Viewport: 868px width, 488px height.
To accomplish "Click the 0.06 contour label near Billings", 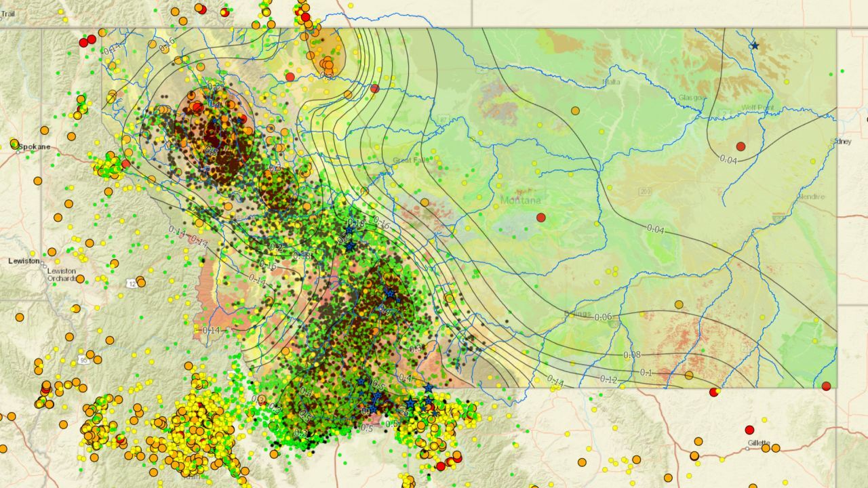I will tap(603, 317).
